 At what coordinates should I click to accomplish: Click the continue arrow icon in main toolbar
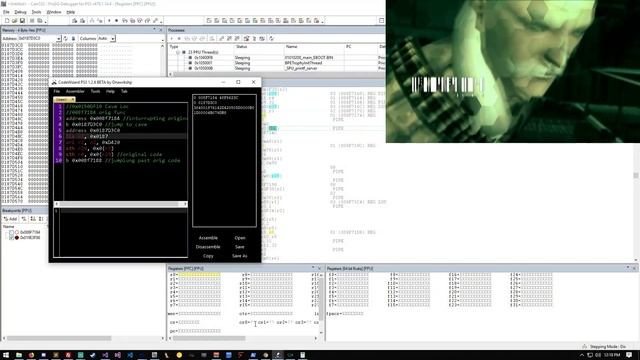click(x=109, y=21)
